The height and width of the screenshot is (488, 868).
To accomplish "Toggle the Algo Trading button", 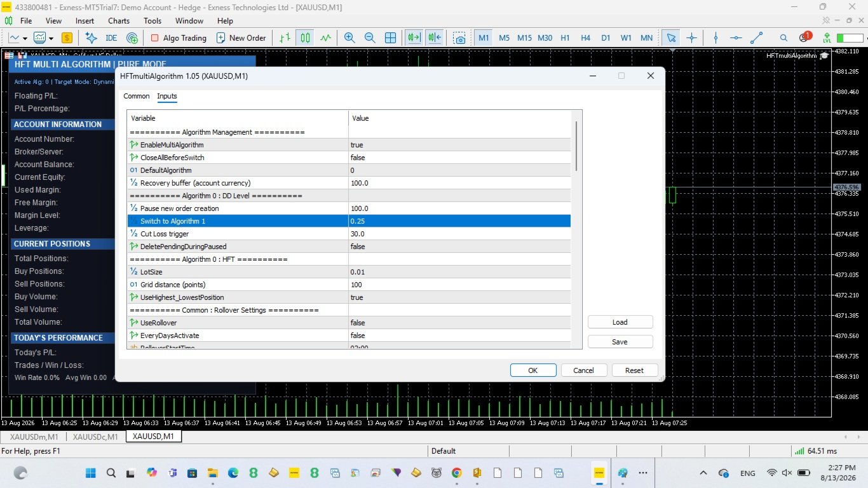I will 179,37.
